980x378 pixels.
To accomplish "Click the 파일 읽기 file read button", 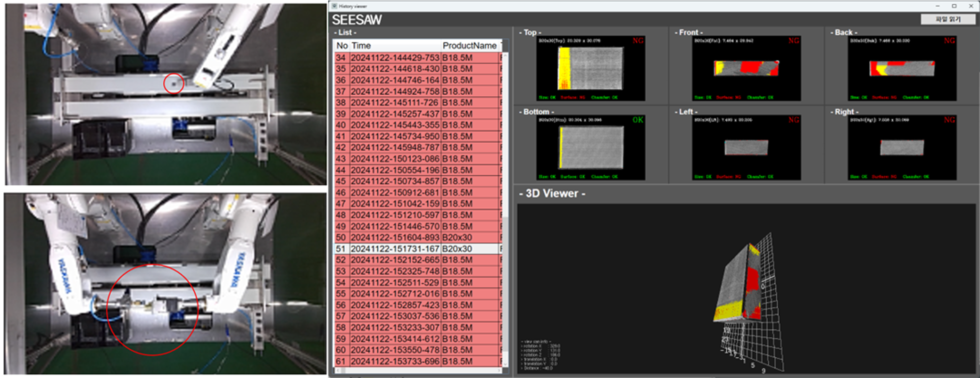I will 948,19.
